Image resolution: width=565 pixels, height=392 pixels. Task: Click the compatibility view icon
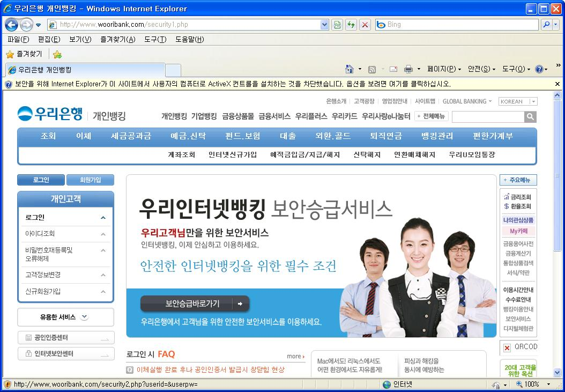click(x=337, y=25)
